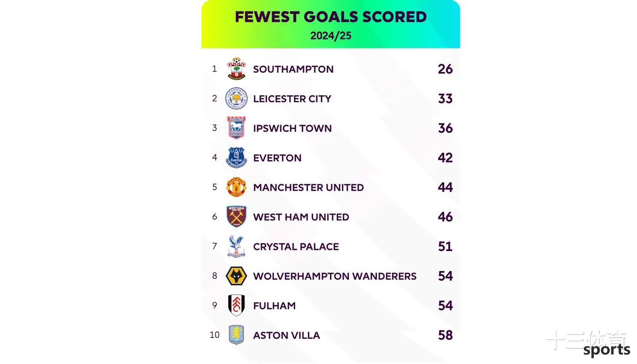The width and height of the screenshot is (637, 364).
Task: Open the MANCHESTER UNITED team name
Action: click(308, 187)
